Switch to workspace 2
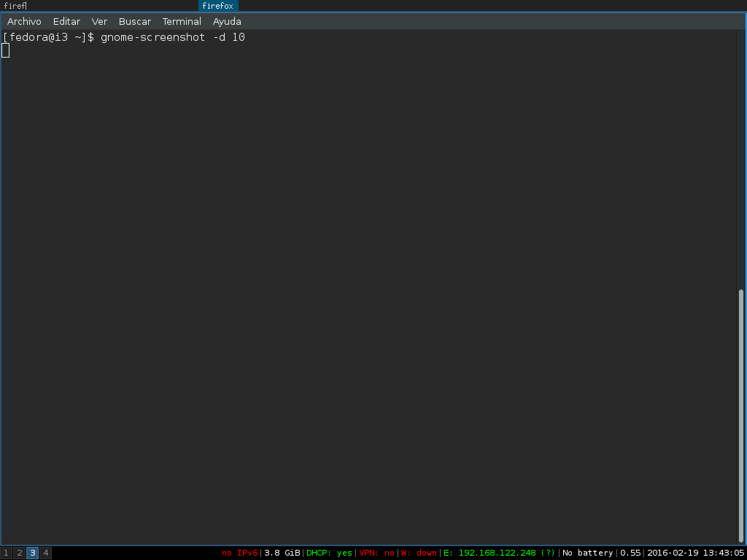The image size is (747, 560). click(20, 553)
